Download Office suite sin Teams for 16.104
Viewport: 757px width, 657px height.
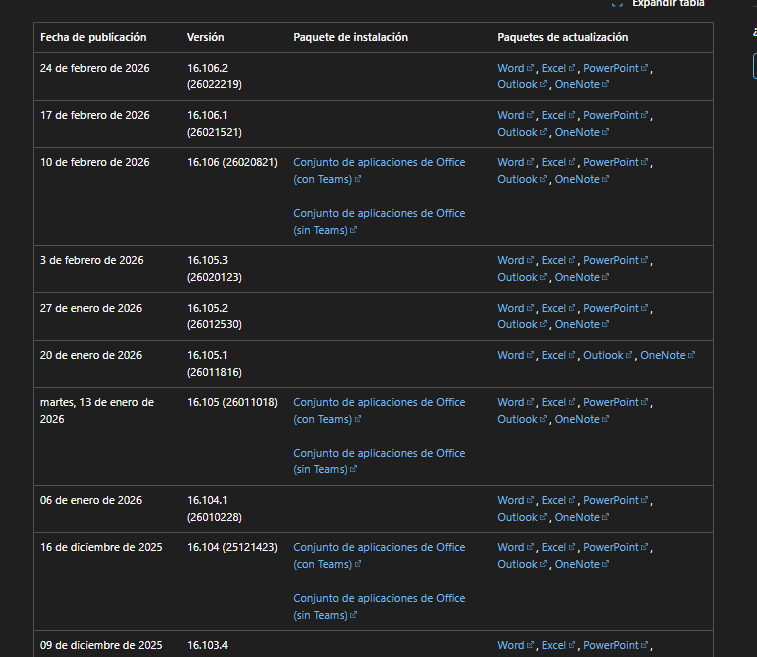tap(379, 606)
